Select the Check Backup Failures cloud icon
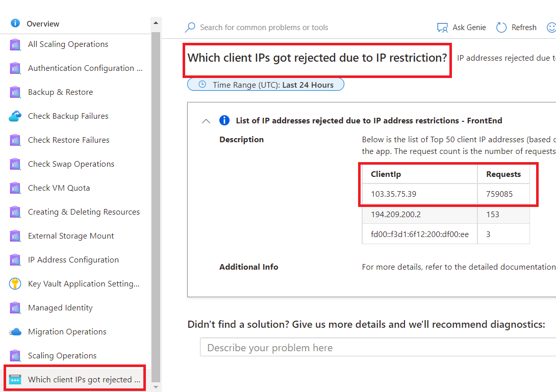 click(14, 116)
